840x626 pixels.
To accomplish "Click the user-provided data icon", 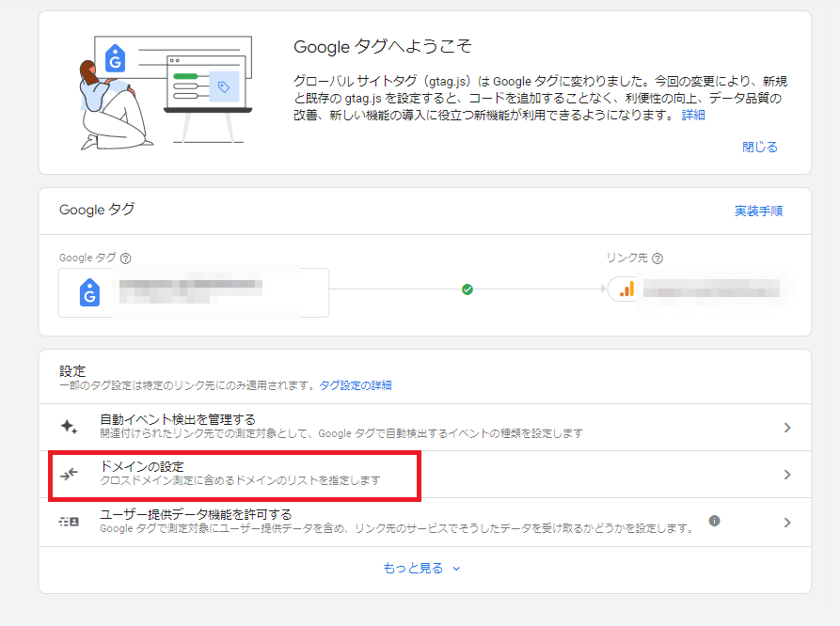I will coord(69,522).
